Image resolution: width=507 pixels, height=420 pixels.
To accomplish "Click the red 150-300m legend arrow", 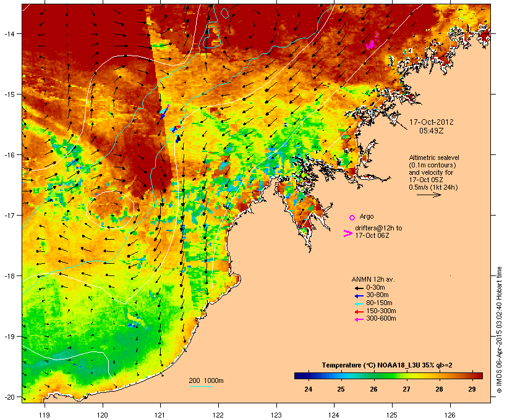I will (x=359, y=312).
